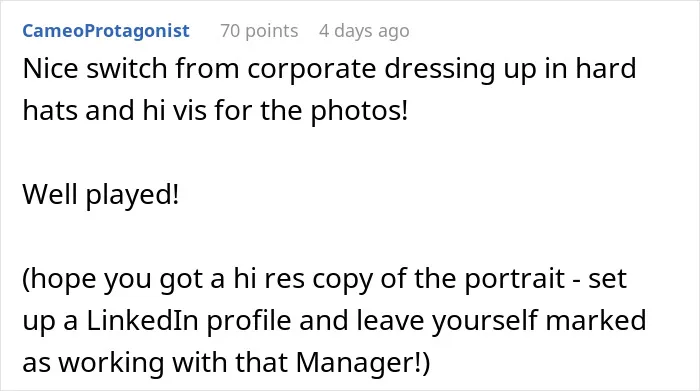The width and height of the screenshot is (700, 391).
Task: Click the word dressing in the first line
Action: [439, 69]
